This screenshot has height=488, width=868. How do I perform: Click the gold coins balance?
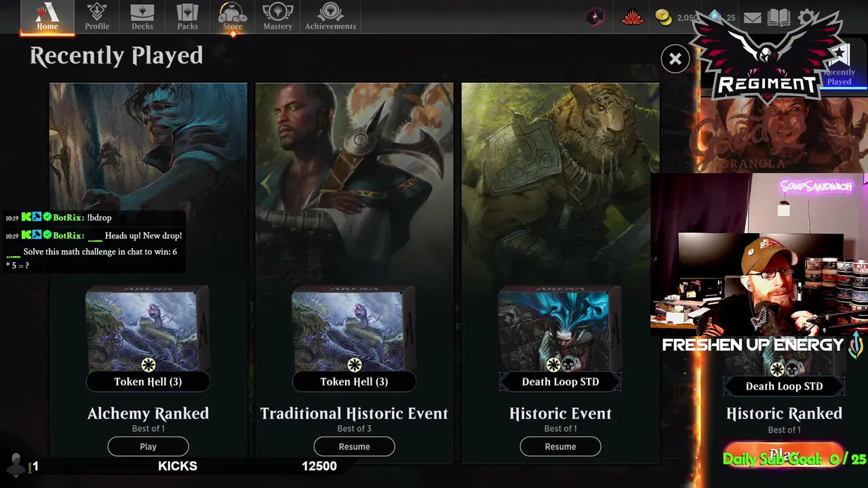click(677, 18)
